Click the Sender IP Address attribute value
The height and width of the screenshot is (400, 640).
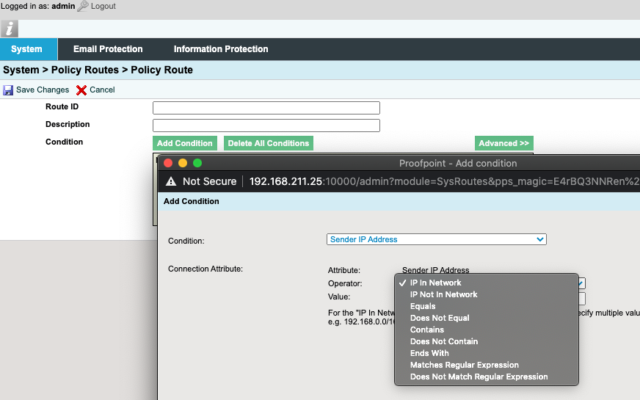click(436, 270)
